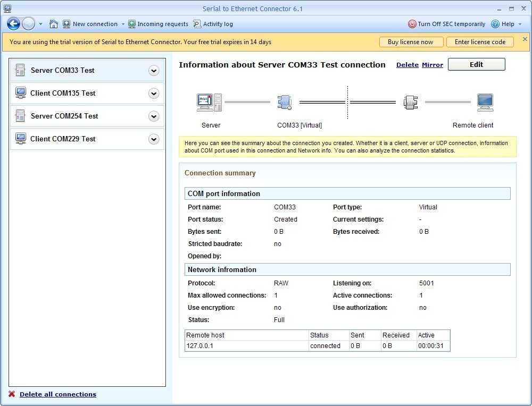Click the COM port information header
Image resolution: width=532 pixels, height=406 pixels.
click(347, 193)
